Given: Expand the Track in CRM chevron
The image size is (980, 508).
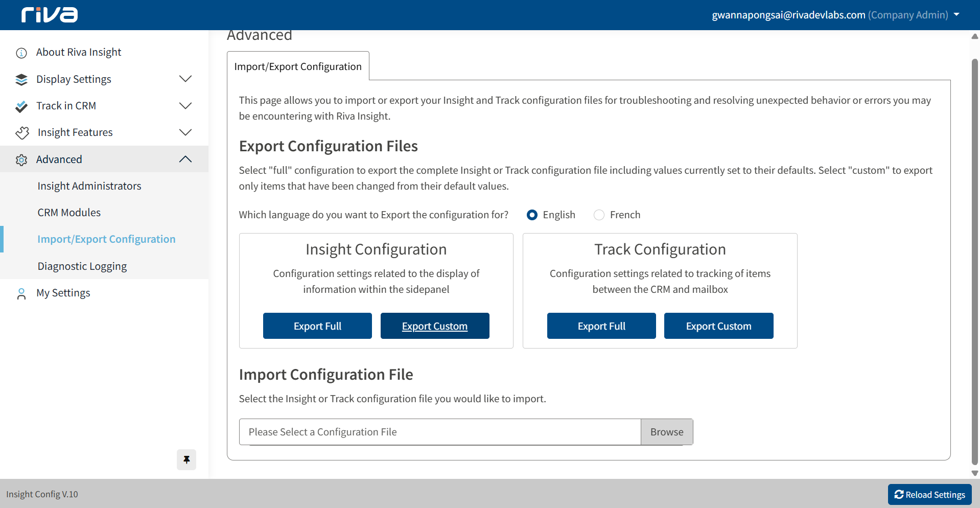Looking at the screenshot, I should pyautogui.click(x=185, y=106).
